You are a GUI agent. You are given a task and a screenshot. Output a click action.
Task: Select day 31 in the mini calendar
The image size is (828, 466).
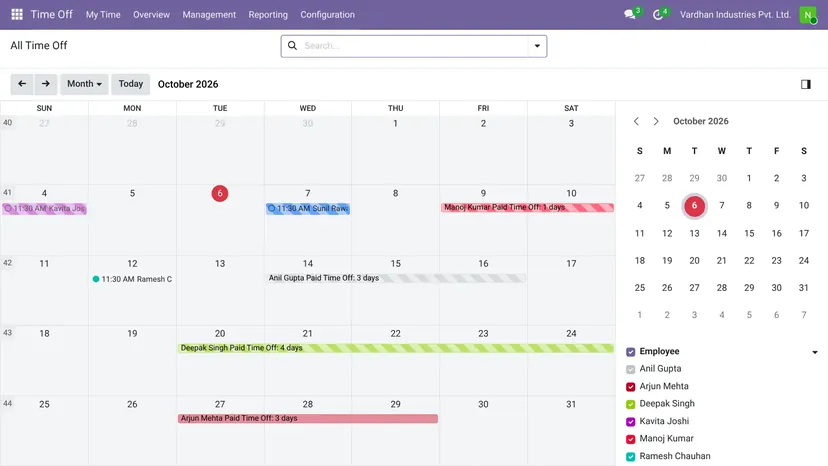tap(804, 288)
